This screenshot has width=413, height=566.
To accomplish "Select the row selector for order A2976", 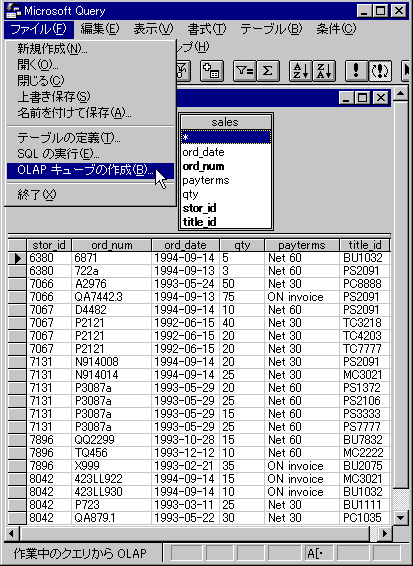I will click(x=17, y=284).
